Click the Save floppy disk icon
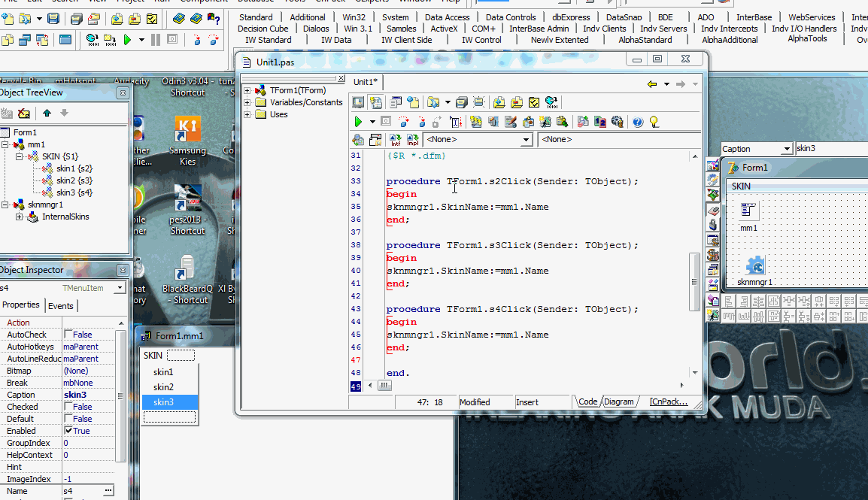 [54, 19]
